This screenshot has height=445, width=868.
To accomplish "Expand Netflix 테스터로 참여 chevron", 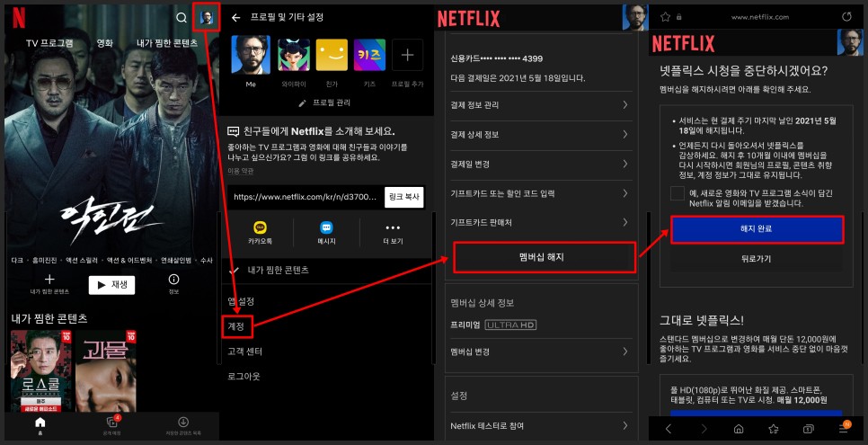I will coord(625,425).
